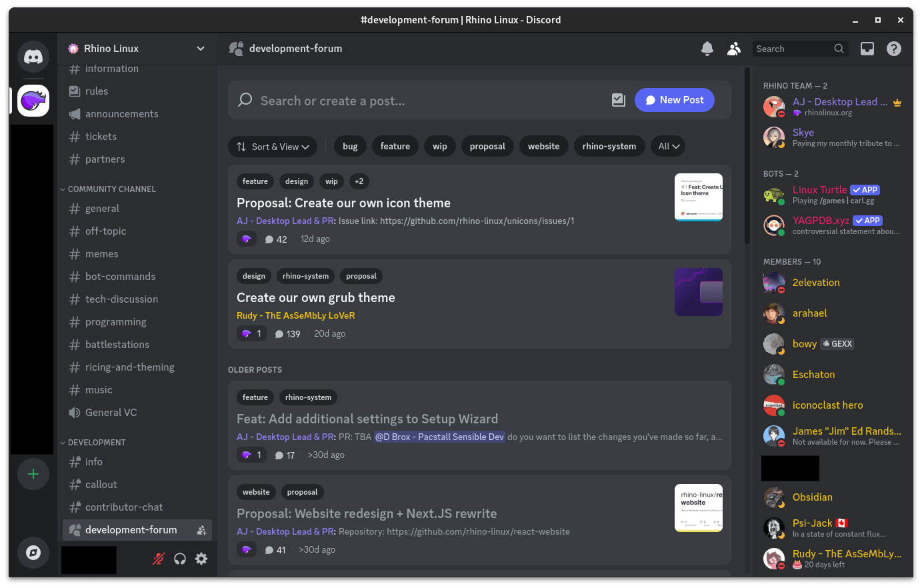This screenshot has height=588, width=922.
Task: Toggle the microphone mute
Action: 158,559
